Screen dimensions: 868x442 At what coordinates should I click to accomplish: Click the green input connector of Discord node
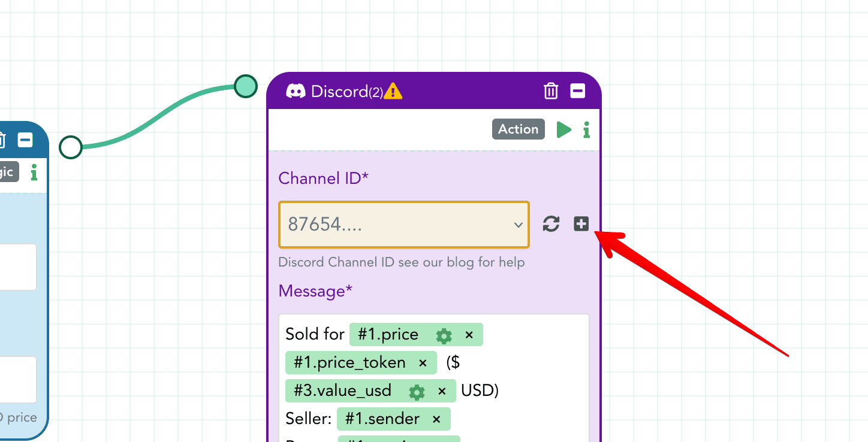tap(245, 86)
